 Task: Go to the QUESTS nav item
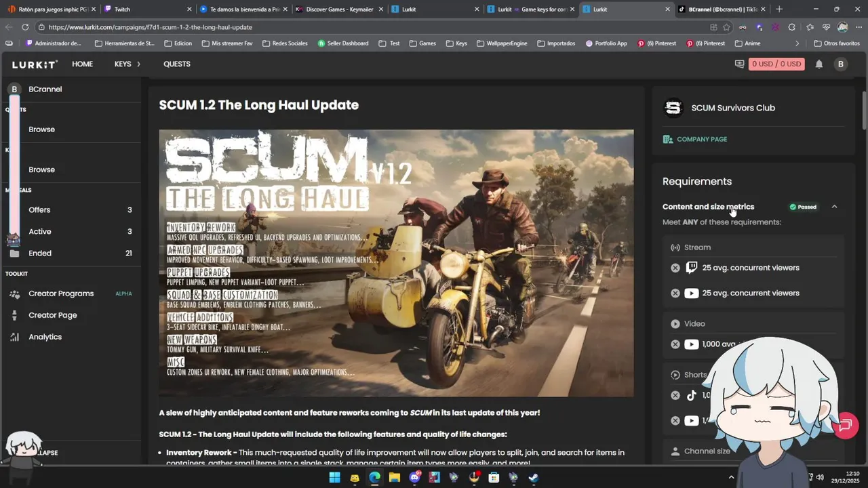click(177, 64)
